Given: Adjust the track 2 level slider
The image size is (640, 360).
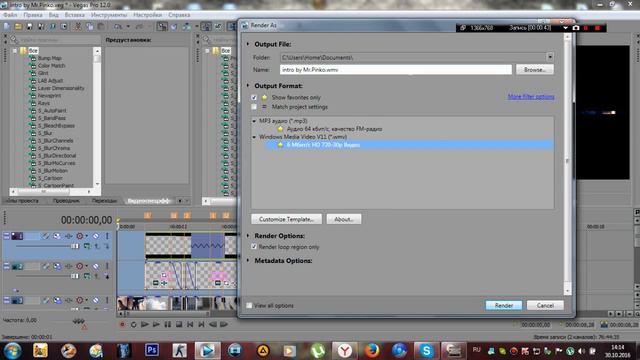Looking at the screenshot, I should 75,276.
